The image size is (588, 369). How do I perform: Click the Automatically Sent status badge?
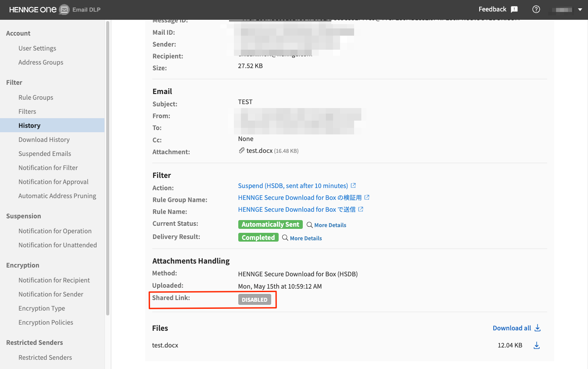click(x=270, y=224)
